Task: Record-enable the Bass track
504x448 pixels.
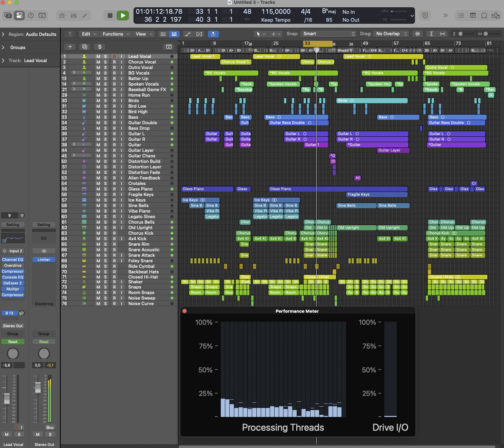Action: point(114,117)
